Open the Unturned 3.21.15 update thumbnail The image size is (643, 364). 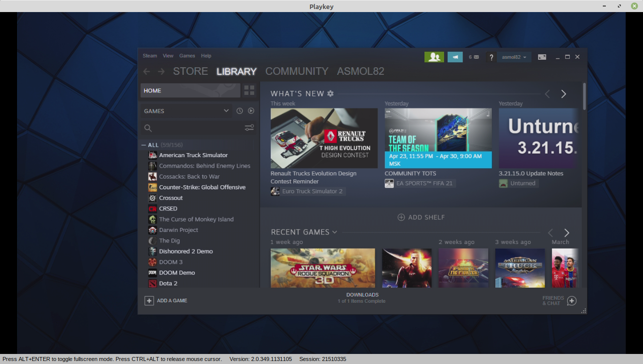point(539,138)
